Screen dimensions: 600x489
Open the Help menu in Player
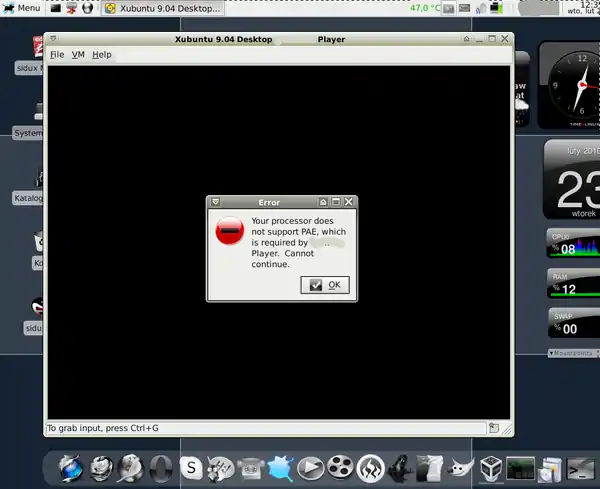[102, 54]
